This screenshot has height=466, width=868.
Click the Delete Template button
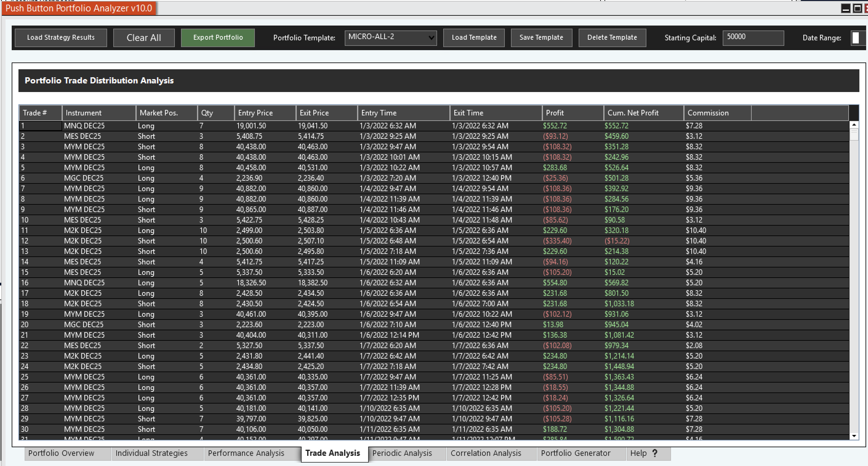[612, 38]
